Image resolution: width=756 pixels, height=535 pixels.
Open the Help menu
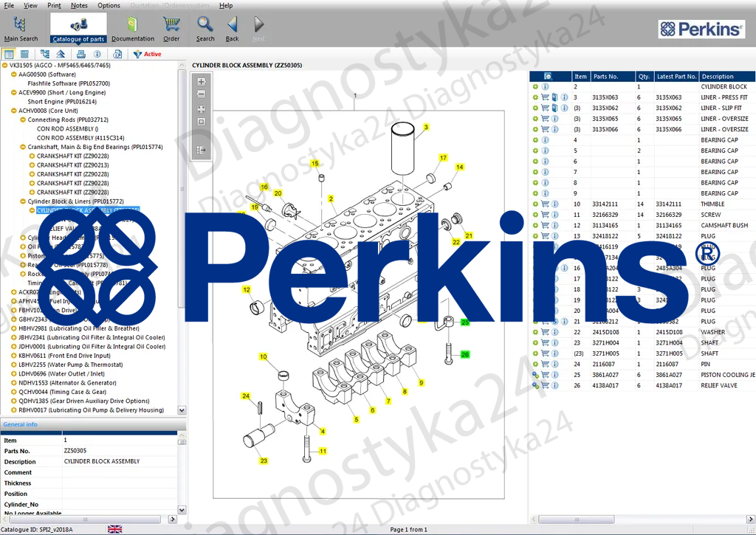pos(226,5)
